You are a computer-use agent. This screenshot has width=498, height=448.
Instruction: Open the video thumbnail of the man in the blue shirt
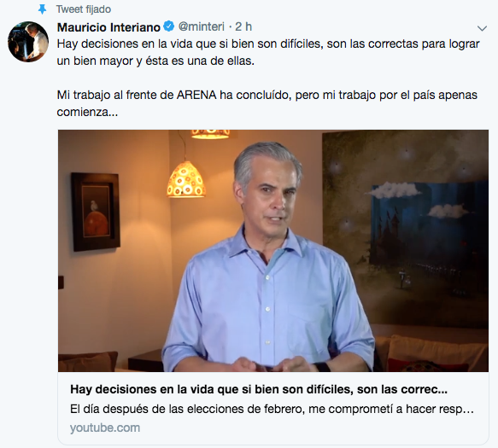(273, 251)
